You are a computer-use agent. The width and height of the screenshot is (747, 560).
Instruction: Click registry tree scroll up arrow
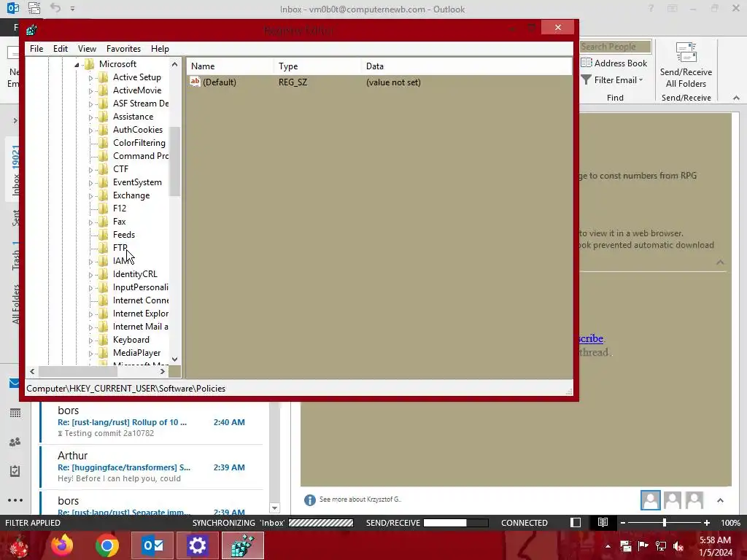(x=175, y=64)
